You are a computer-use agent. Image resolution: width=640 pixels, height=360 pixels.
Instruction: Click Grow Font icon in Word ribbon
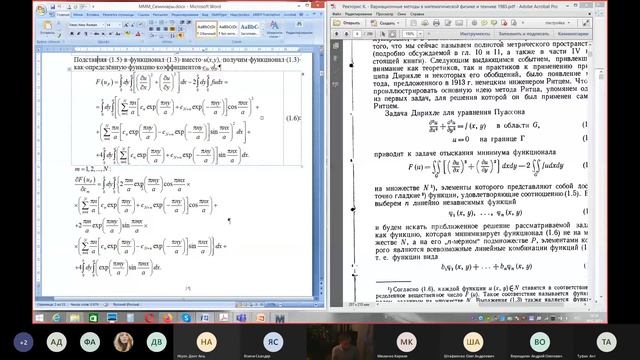click(x=126, y=25)
